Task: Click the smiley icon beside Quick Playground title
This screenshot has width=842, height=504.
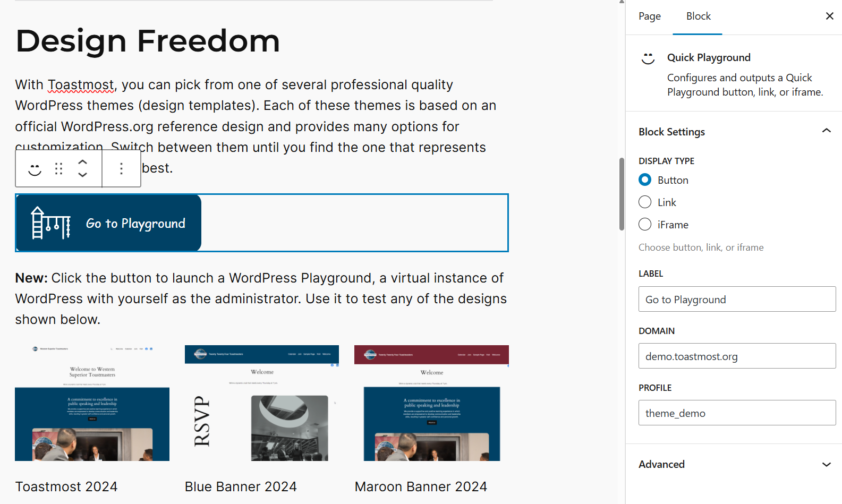Action: 648,58
